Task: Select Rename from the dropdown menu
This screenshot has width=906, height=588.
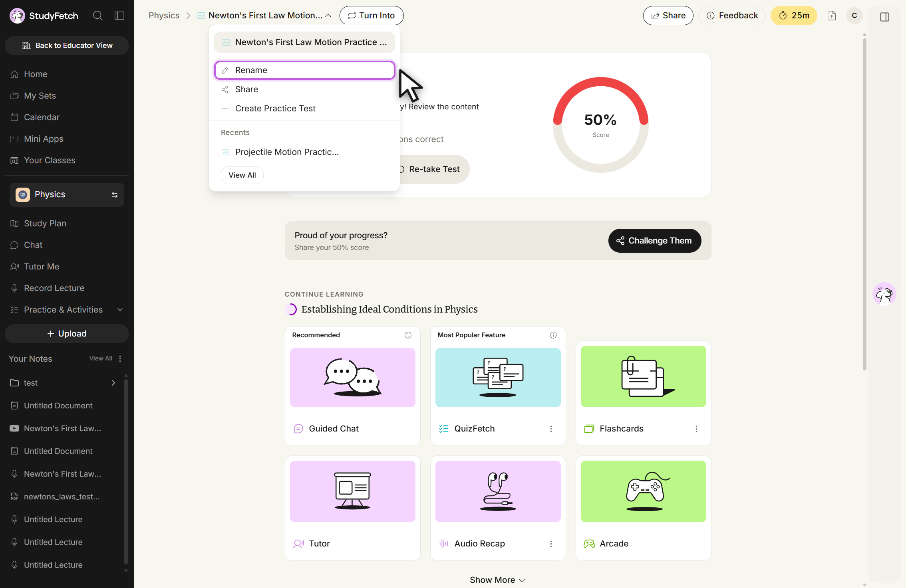Action: [304, 70]
